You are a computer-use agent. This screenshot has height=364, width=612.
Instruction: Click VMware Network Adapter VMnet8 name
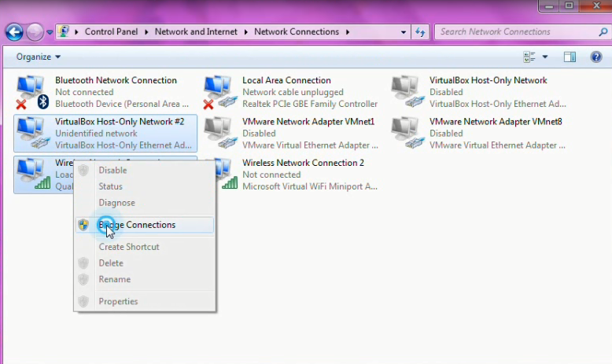[x=496, y=121]
